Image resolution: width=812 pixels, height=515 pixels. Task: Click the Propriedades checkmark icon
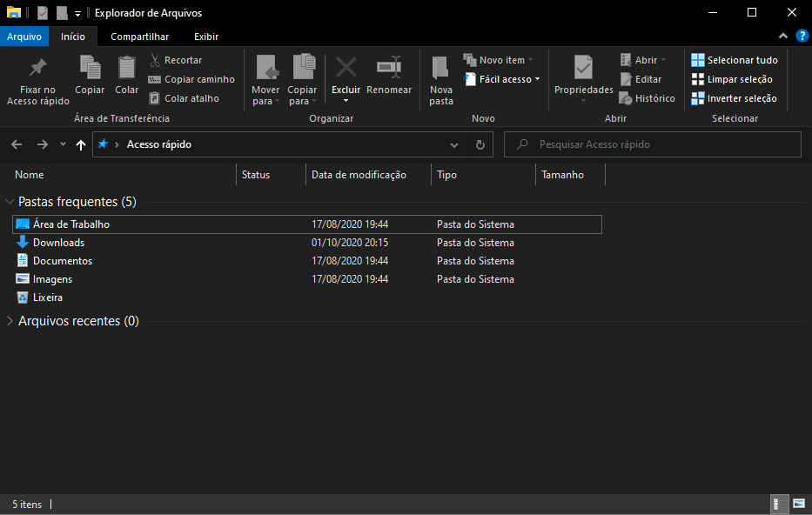[x=584, y=69]
